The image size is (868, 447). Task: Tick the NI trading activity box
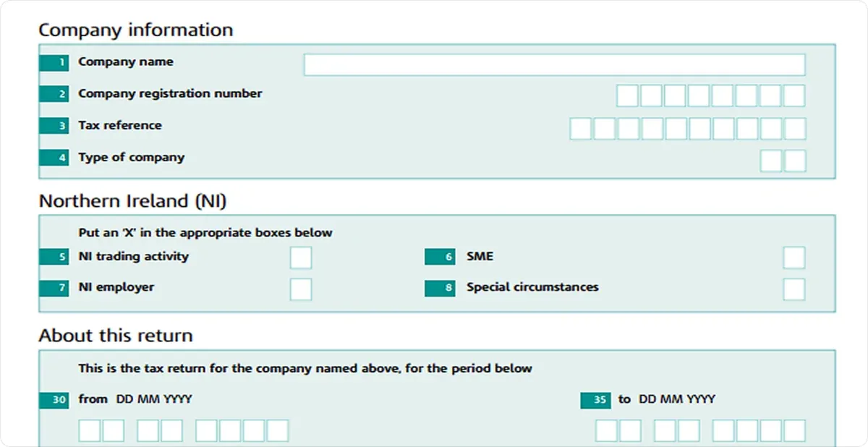point(301,257)
